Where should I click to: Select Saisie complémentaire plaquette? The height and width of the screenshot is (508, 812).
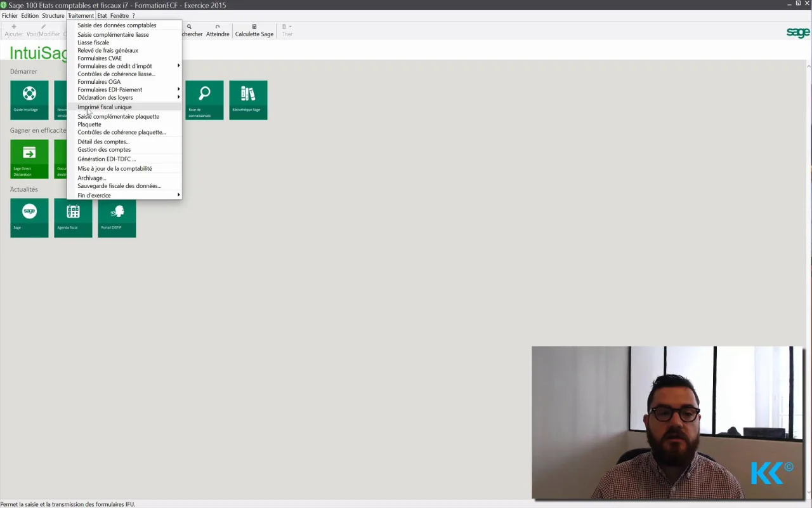[x=124, y=117]
